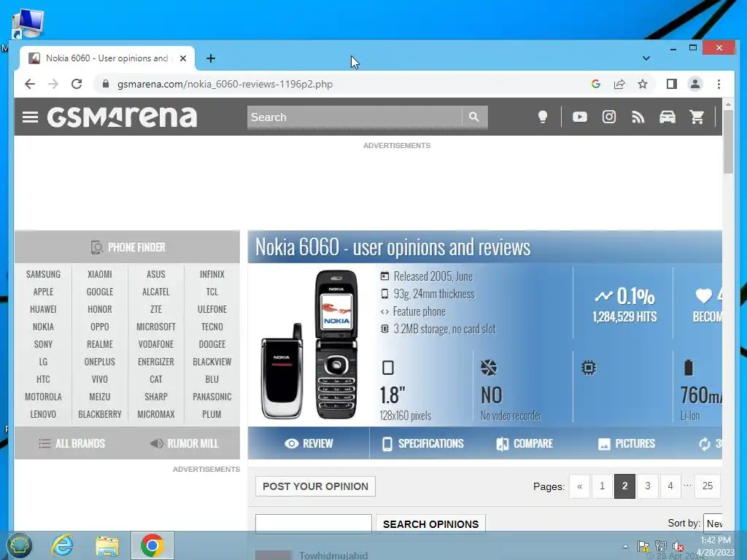
Task: Click the Nokia 6060 phone image
Action: (309, 345)
